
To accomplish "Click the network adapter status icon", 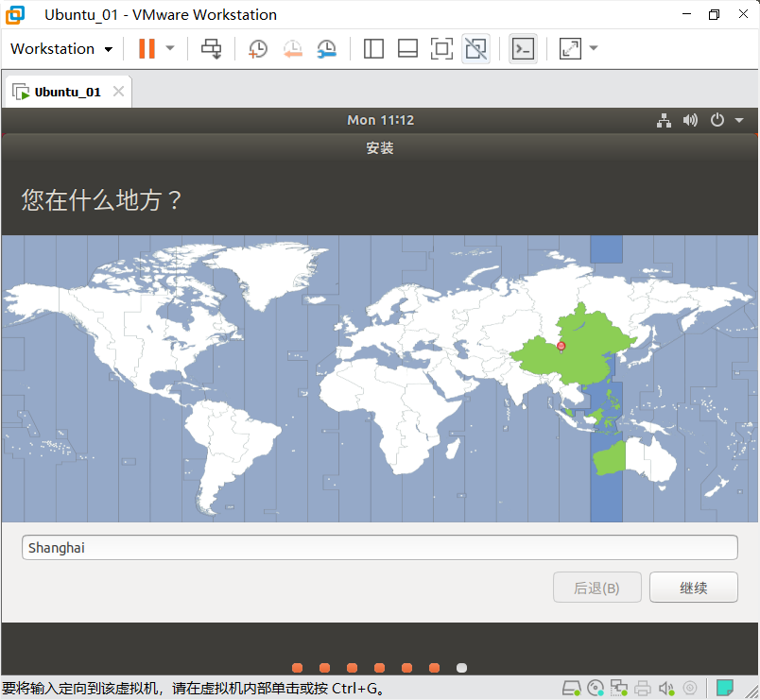I will (x=619, y=688).
